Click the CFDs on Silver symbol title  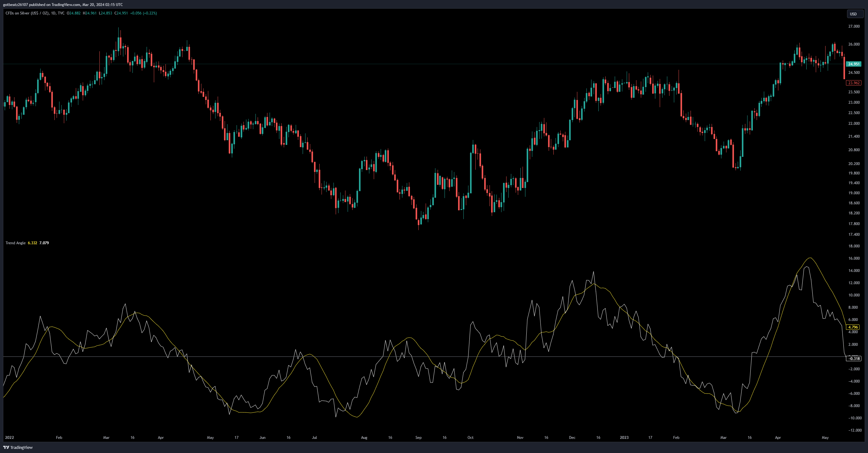tap(35, 13)
